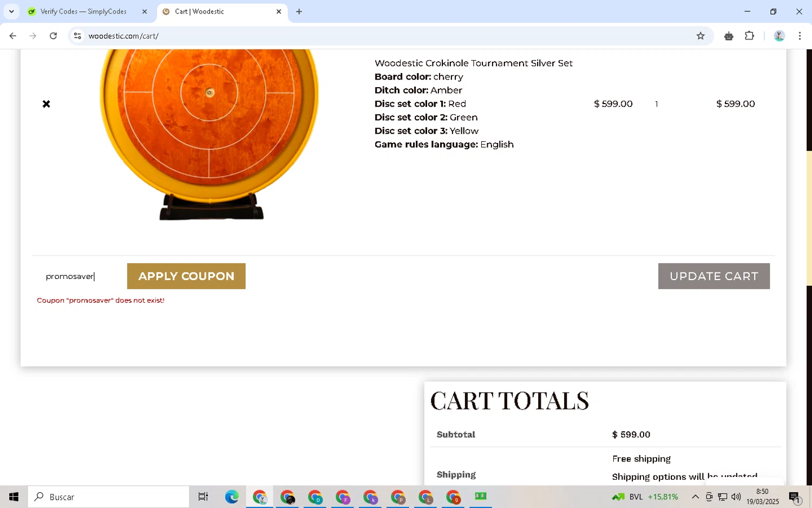Click the Subtotal $ 599.00 value
Screen dimensions: 812x508
pos(631,434)
